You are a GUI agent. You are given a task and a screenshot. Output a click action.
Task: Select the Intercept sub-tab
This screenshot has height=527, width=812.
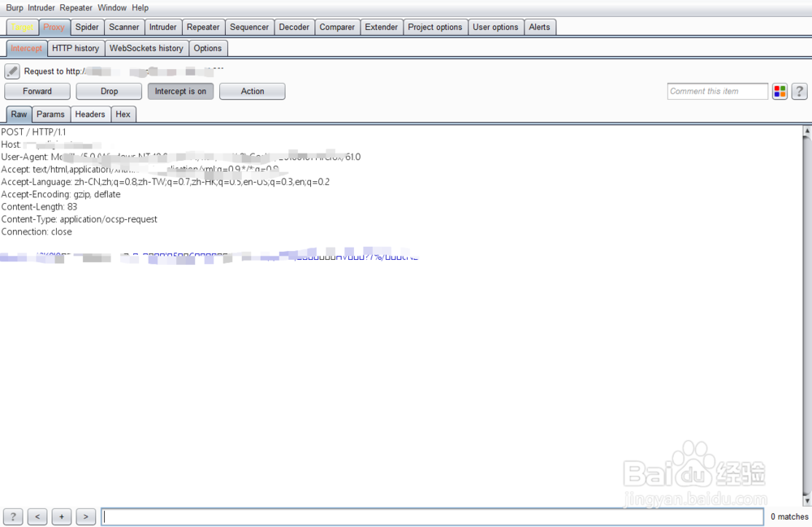[27, 48]
